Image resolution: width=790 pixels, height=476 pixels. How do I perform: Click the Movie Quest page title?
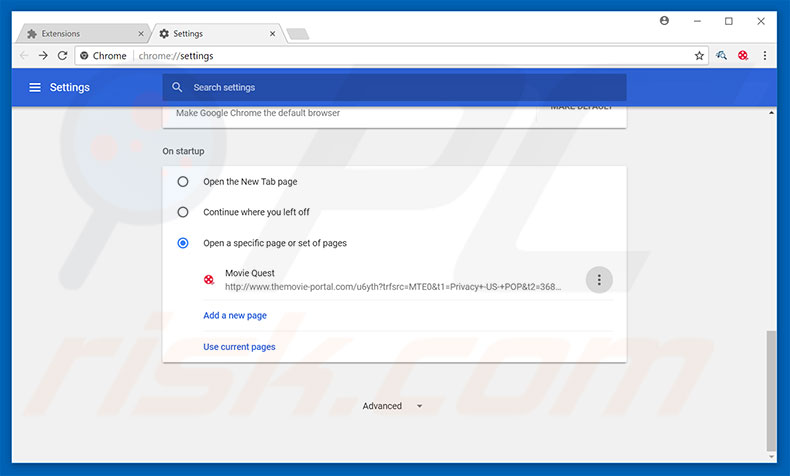(250, 273)
